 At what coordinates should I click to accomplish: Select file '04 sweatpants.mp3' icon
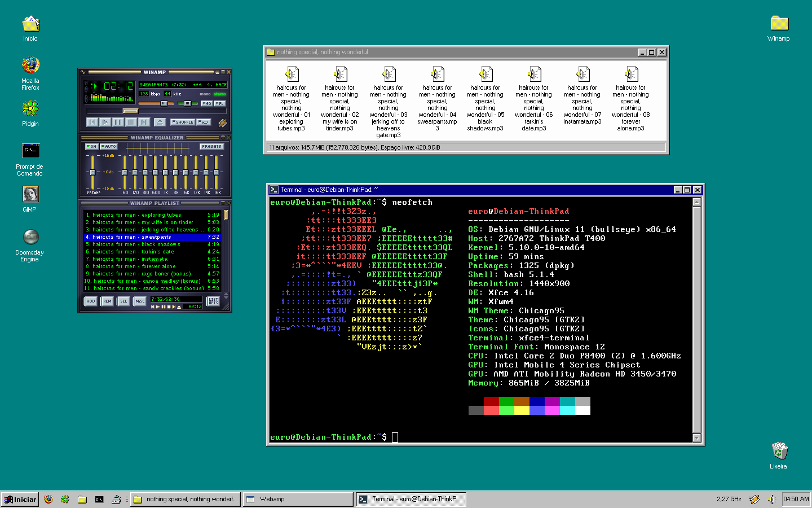point(437,74)
